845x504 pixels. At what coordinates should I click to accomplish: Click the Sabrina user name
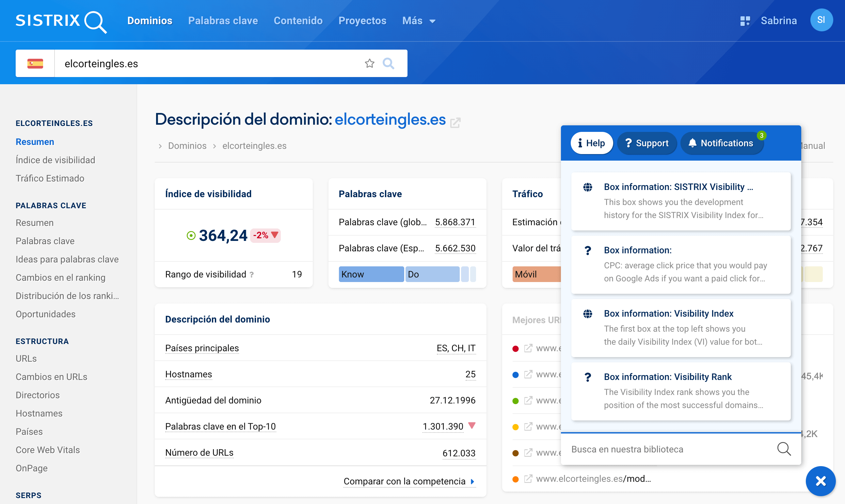point(779,21)
